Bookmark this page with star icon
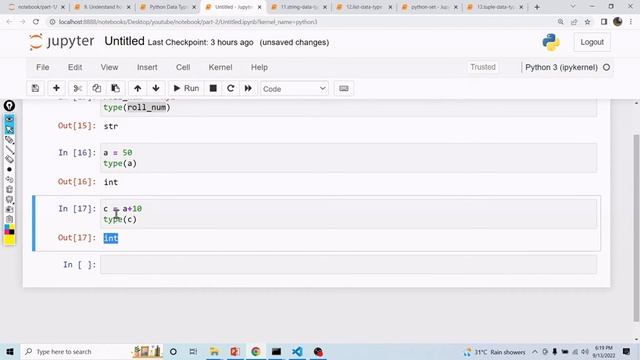Viewport: 640px width, 360px height. (587, 22)
